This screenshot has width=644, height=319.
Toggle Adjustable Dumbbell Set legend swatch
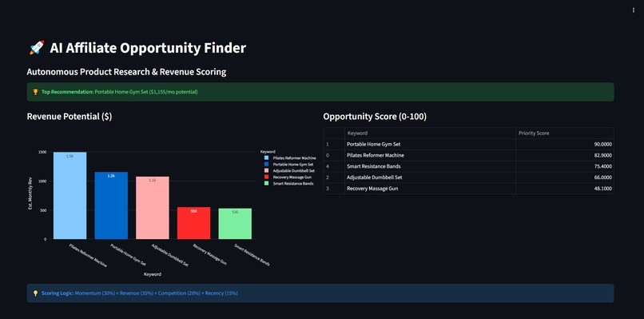(267, 170)
